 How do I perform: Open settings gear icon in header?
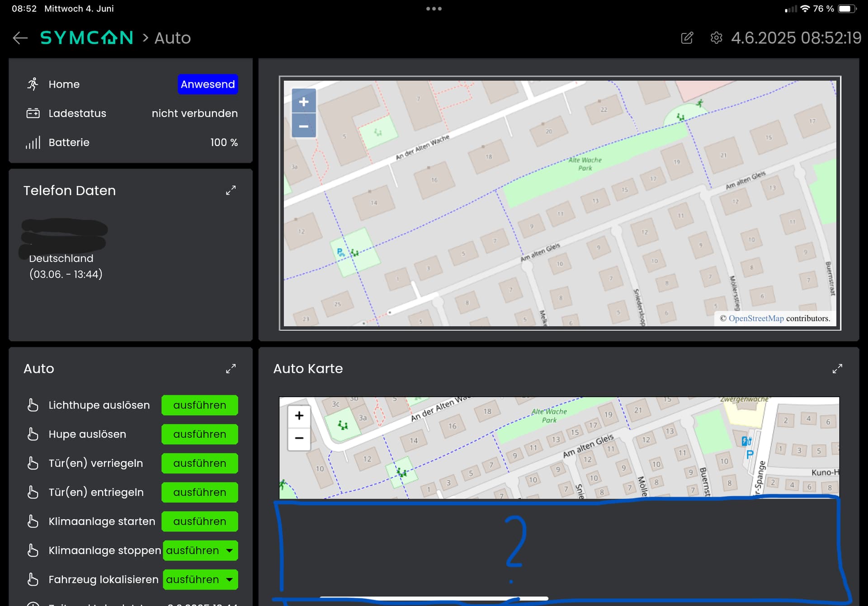pos(716,38)
